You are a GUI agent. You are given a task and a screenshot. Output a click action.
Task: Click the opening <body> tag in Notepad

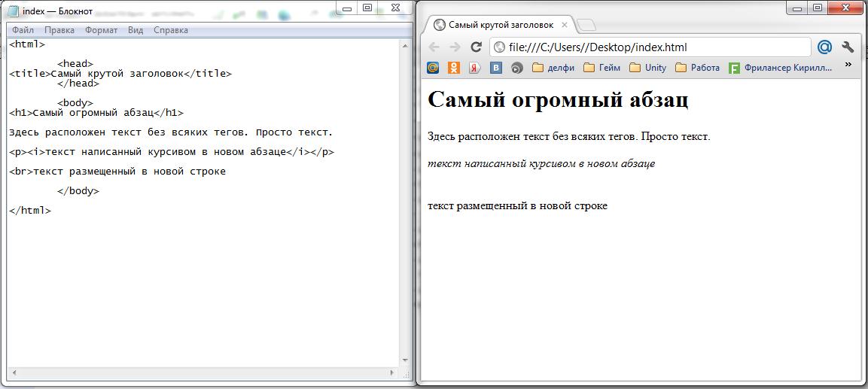tap(75, 103)
